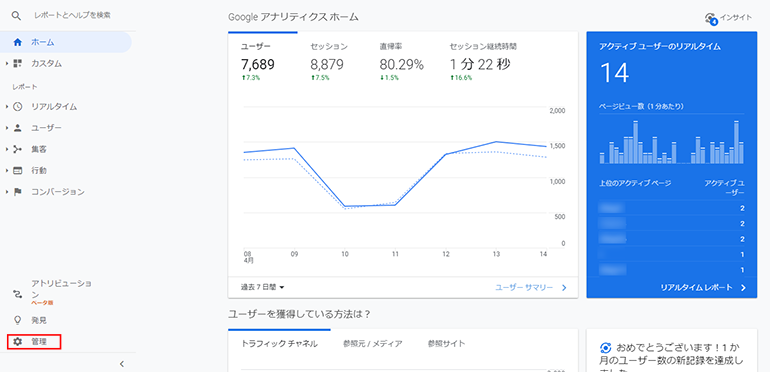The height and width of the screenshot is (372, 770).
Task: Expand the ユーザー report section arrow
Action: (7, 128)
